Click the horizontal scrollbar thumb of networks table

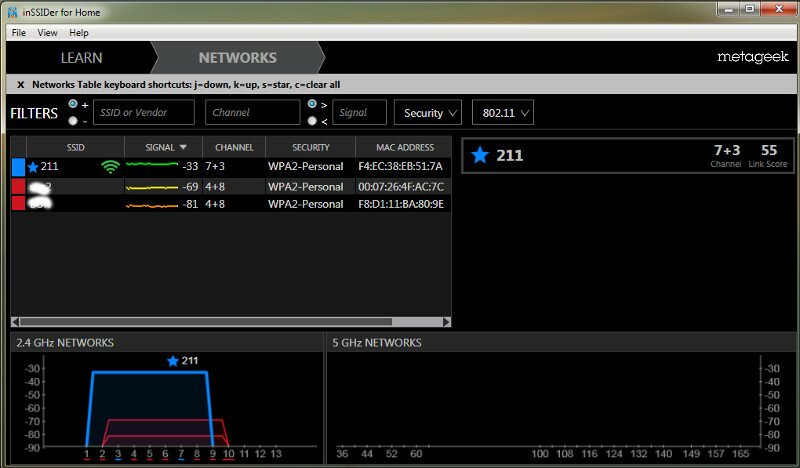pos(206,322)
